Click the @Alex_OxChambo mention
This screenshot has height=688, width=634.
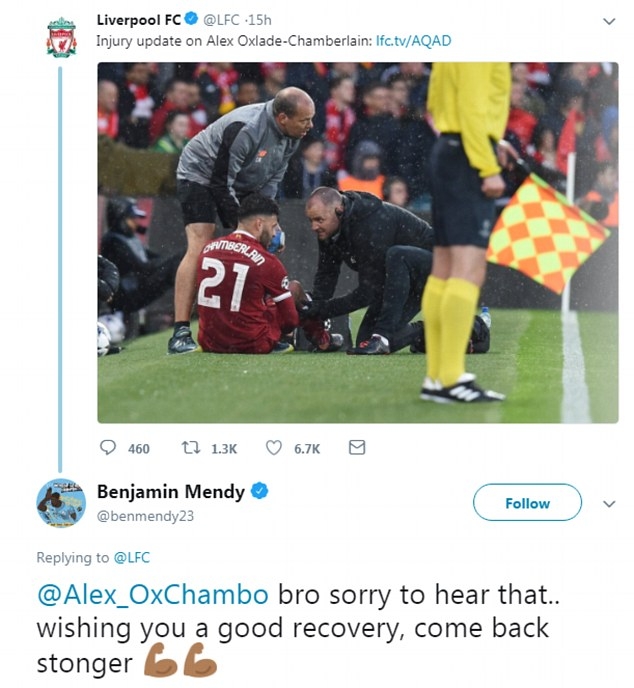coord(152,595)
